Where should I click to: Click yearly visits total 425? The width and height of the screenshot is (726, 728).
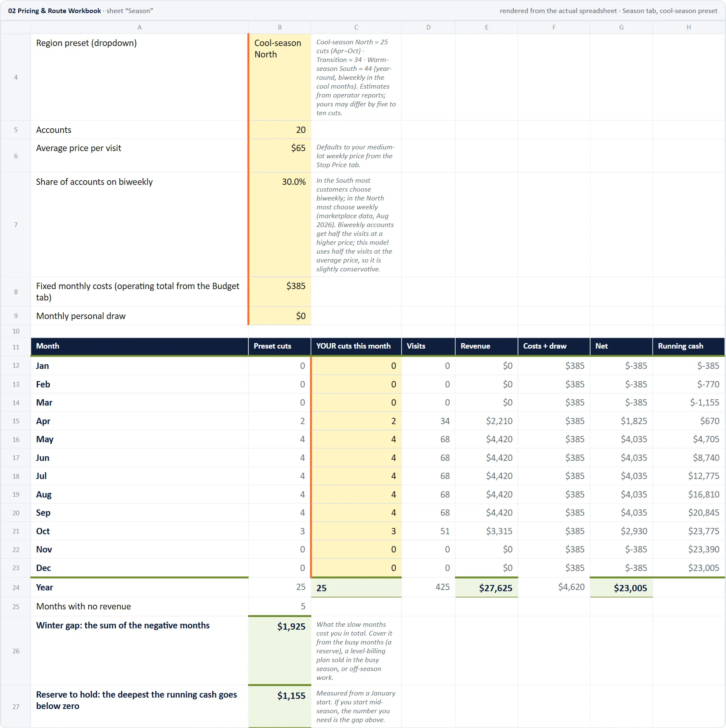443,587
